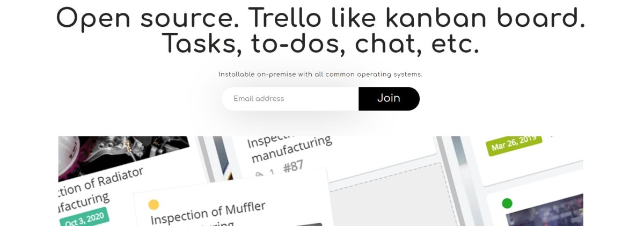Click the Email address input field
Screen dimensions: 644x226
(x=290, y=99)
